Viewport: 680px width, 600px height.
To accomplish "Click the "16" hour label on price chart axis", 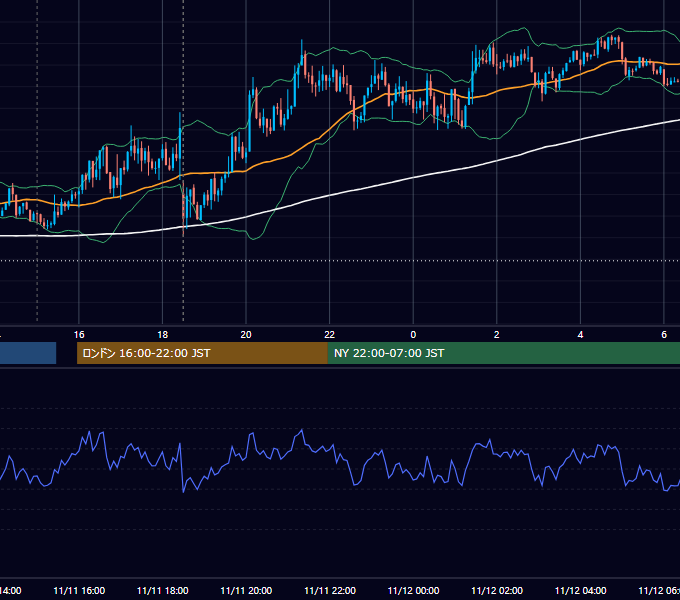I will (79, 335).
